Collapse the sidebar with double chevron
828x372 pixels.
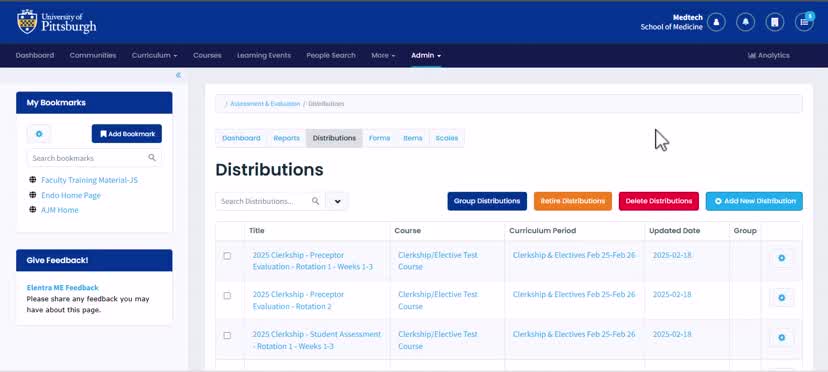tap(178, 75)
